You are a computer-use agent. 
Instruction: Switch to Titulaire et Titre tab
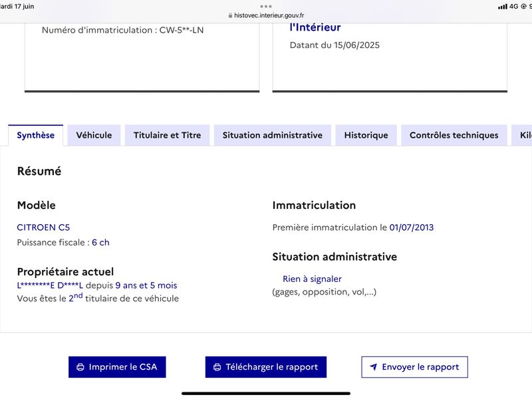tap(168, 136)
